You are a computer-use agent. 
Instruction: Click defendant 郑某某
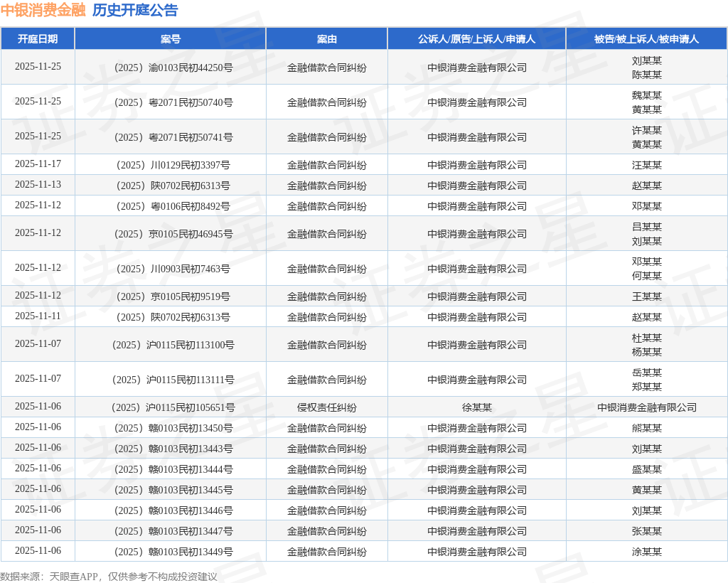click(647, 387)
